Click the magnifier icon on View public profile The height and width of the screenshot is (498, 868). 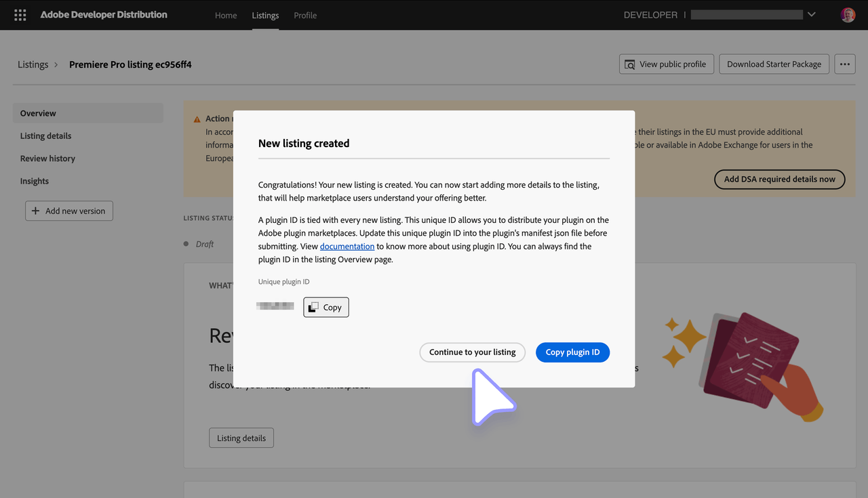click(630, 64)
